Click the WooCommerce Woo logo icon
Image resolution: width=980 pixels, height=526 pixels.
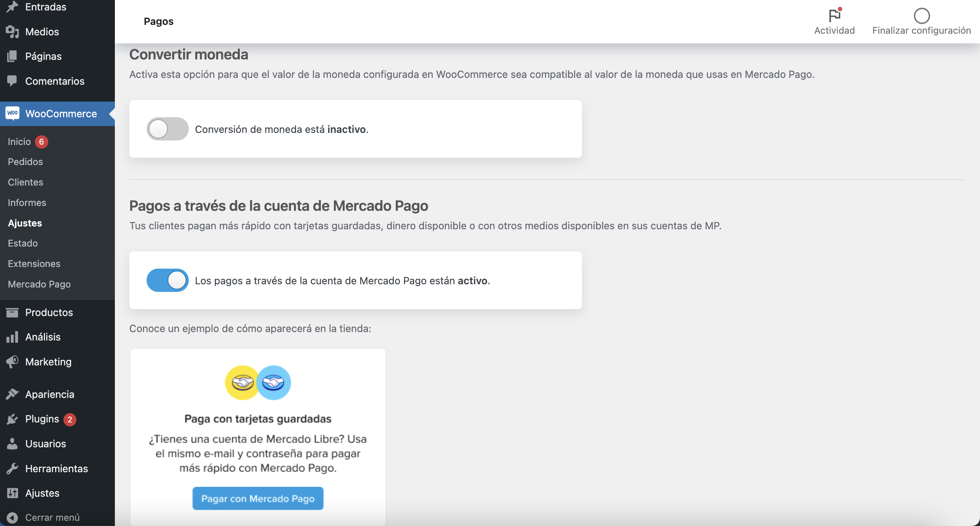tap(12, 114)
